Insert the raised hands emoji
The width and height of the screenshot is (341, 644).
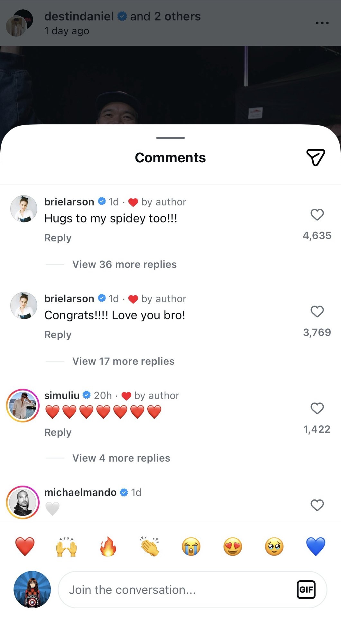click(x=67, y=547)
